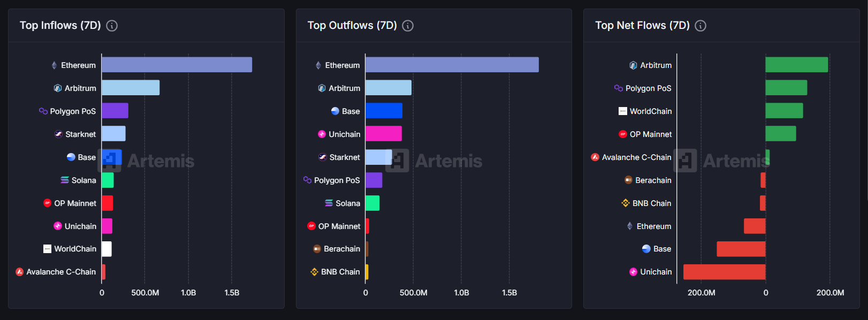Click the red Base net flow bar

(x=741, y=249)
